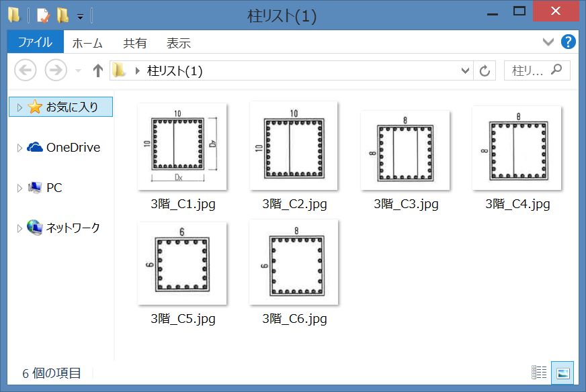The image size is (586, 392).
Task: Open the Customize Quick Access Toolbar dropdown
Action: [80, 15]
